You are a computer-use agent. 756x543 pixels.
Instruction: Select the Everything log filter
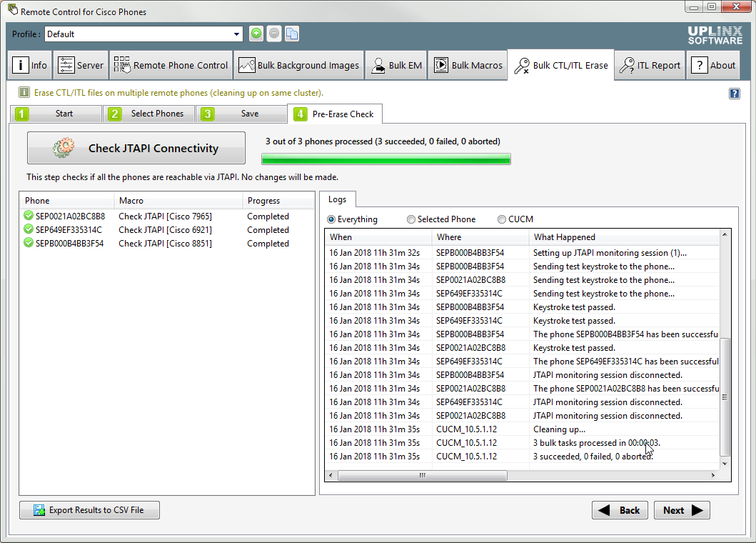coord(353,219)
